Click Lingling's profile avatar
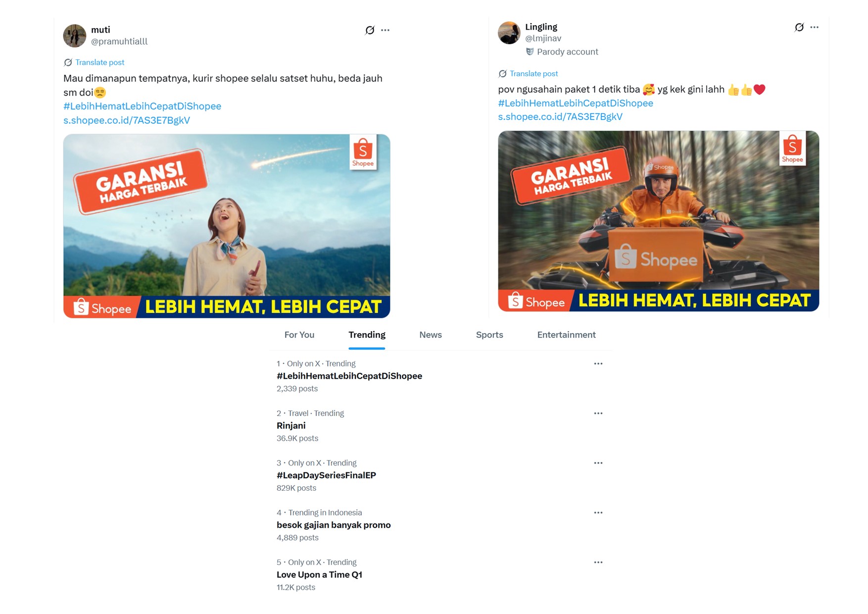868x614 pixels. pyautogui.click(x=509, y=33)
